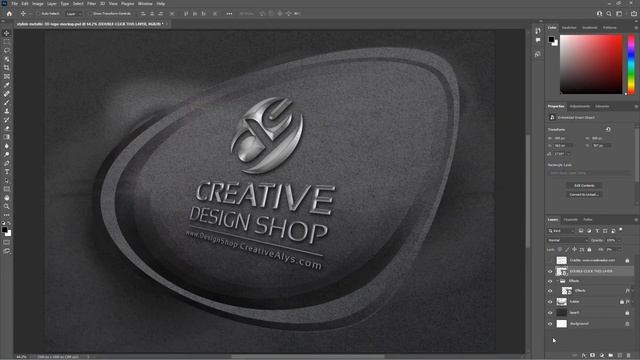640x360 pixels.
Task: Open the blend mode Normal dropdown
Action: (x=568, y=240)
